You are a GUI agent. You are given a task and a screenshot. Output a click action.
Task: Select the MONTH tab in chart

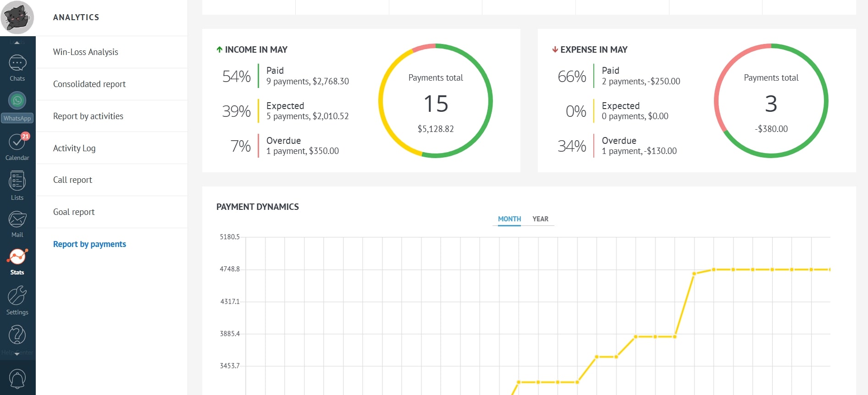509,219
